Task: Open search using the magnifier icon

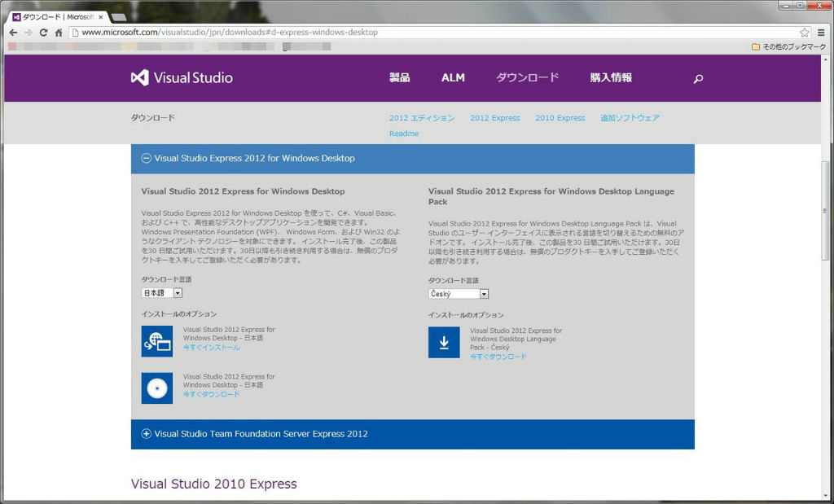Action: 697,78
